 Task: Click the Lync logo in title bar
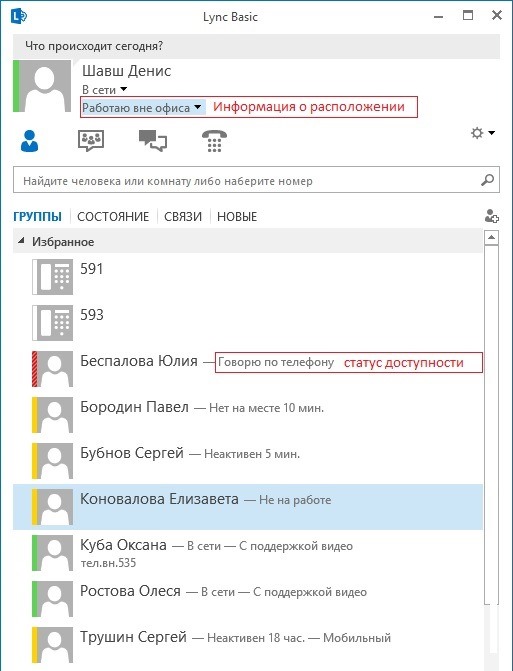click(x=19, y=16)
